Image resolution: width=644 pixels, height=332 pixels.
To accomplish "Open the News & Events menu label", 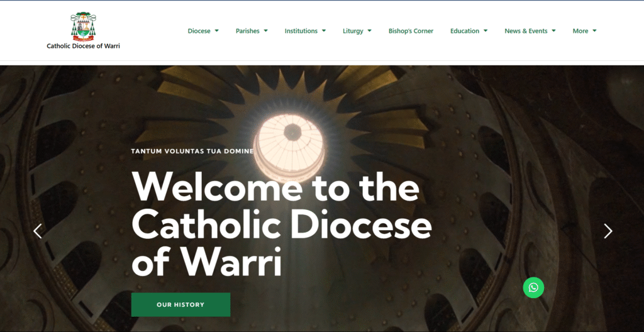I will 526,31.
